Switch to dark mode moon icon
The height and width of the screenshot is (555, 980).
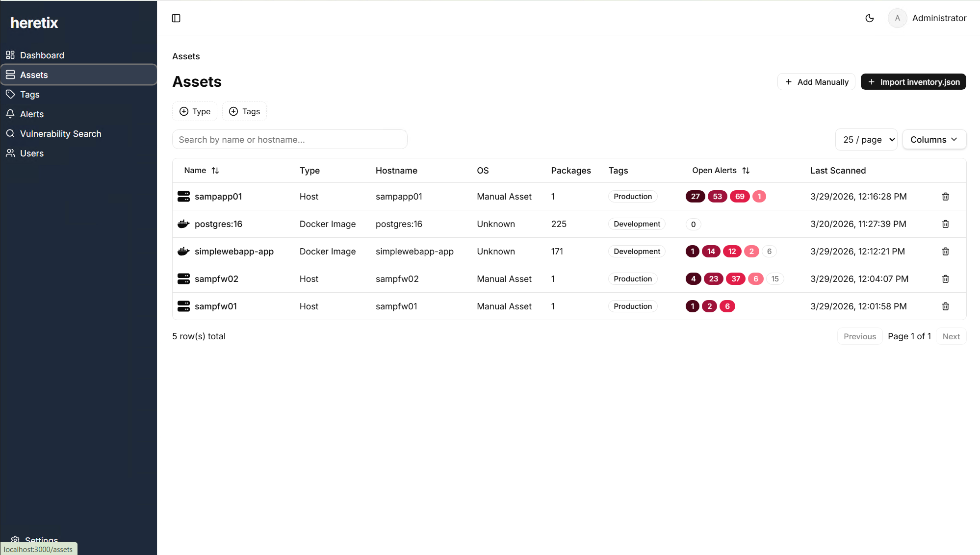click(x=869, y=18)
